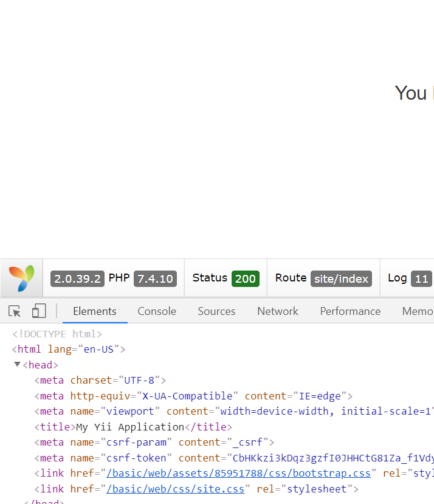Switch to the Elements tab
Image resolution: width=434 pixels, height=504 pixels.
click(x=95, y=311)
